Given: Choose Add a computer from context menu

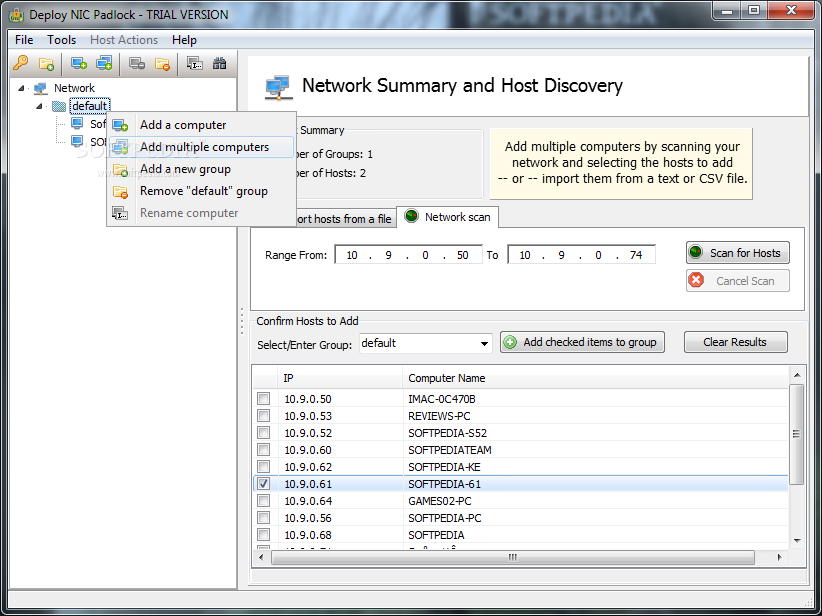Looking at the screenshot, I should tap(201, 125).
